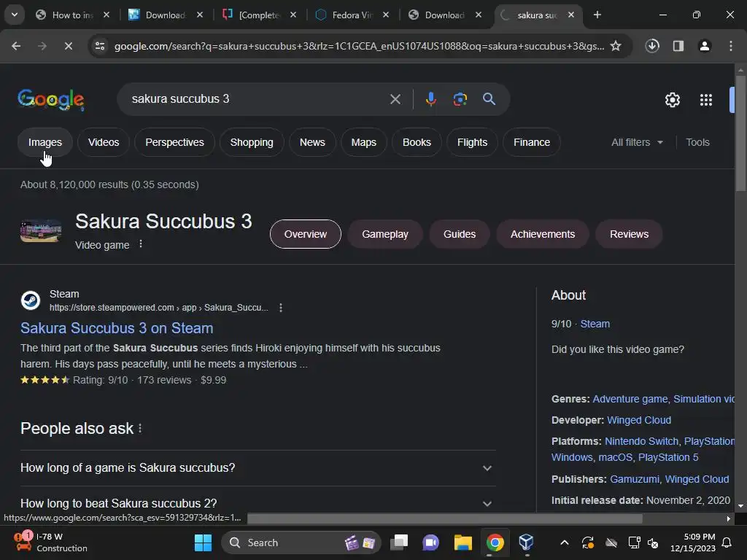Click the Windows taskbar Search box
Screen dimensions: 747x560
coord(301,542)
